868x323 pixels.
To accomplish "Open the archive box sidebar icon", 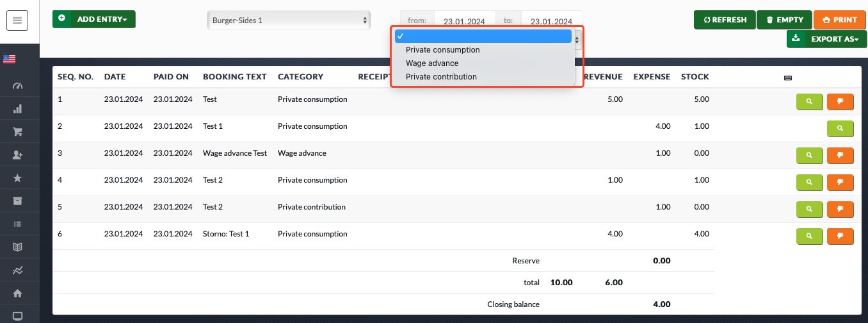I will tap(17, 201).
